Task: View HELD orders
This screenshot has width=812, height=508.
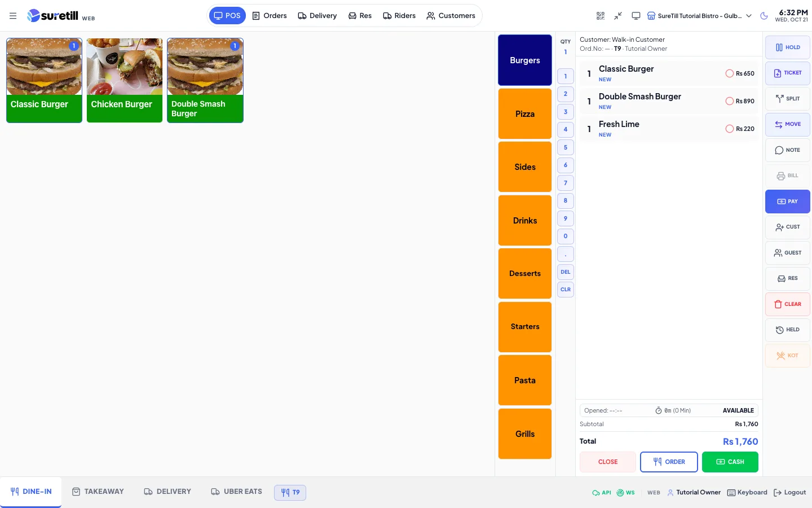Action: tap(788, 330)
